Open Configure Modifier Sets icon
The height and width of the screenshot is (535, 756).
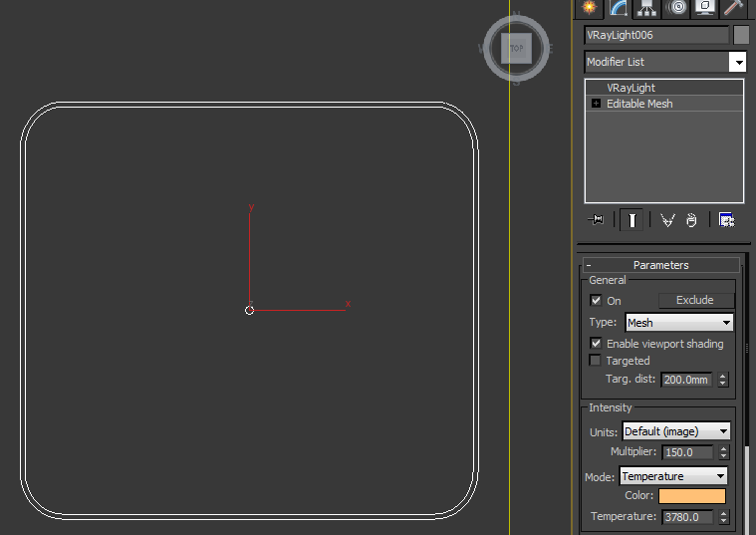pos(726,220)
